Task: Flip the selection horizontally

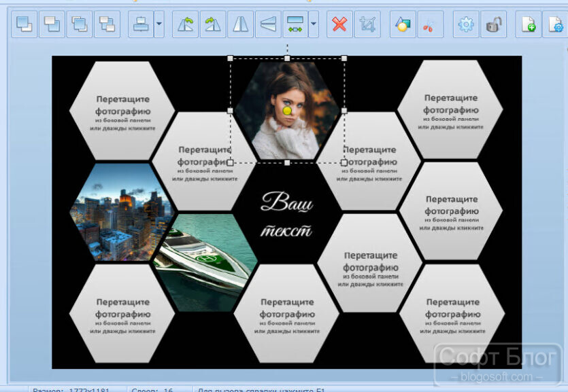Action: 241,24
